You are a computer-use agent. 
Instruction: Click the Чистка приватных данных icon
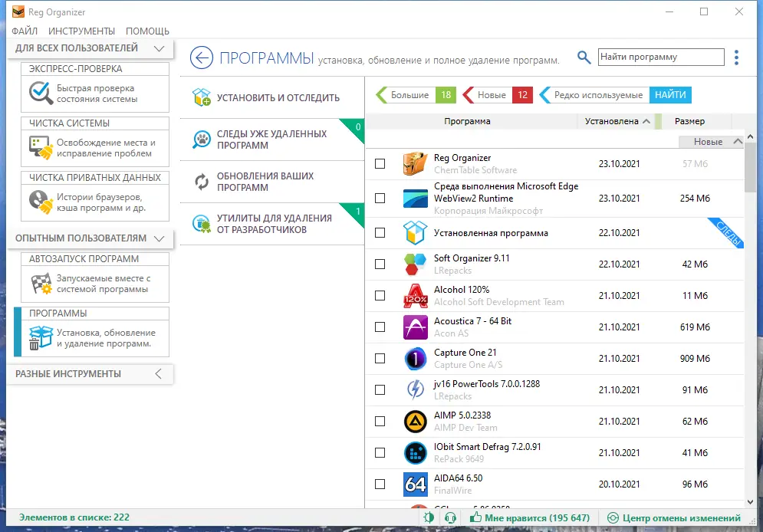point(41,202)
